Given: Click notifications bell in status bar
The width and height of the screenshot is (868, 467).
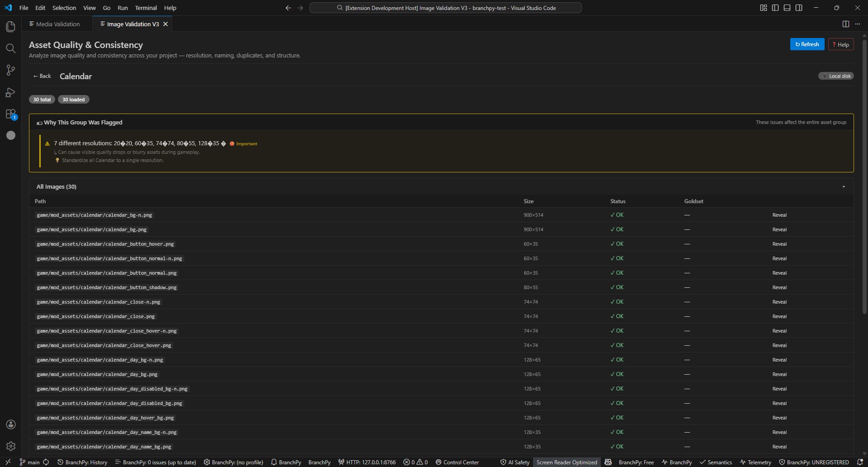Looking at the screenshot, I should (860, 462).
